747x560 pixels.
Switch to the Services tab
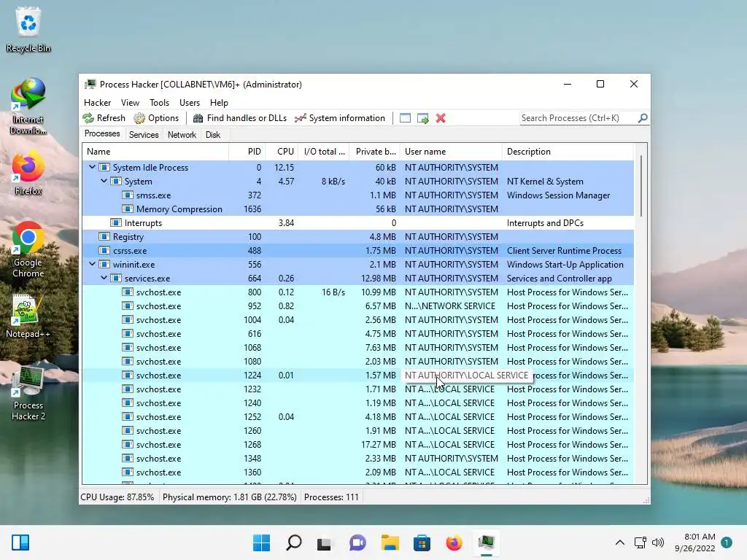[144, 135]
